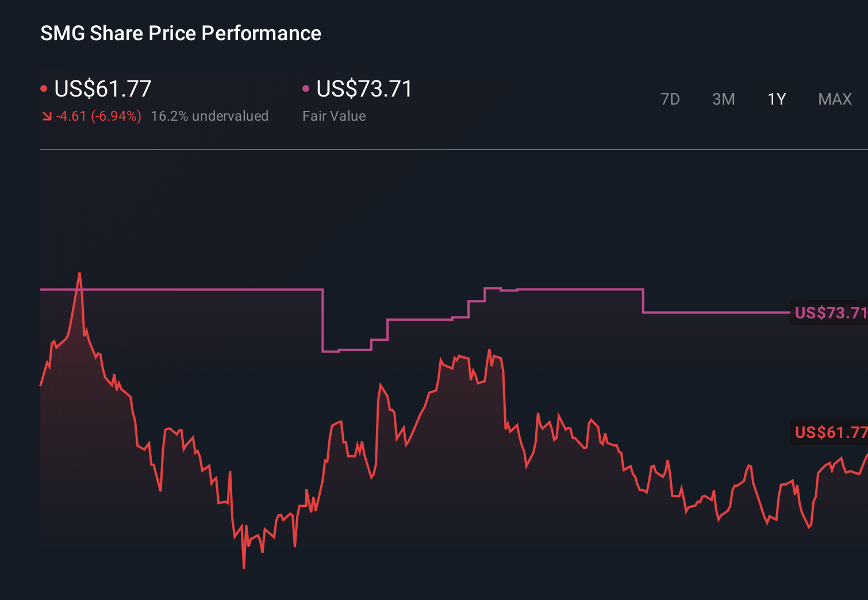Click the red US$61.77 chart end label
Screen dimensions: 868x600
(830, 432)
